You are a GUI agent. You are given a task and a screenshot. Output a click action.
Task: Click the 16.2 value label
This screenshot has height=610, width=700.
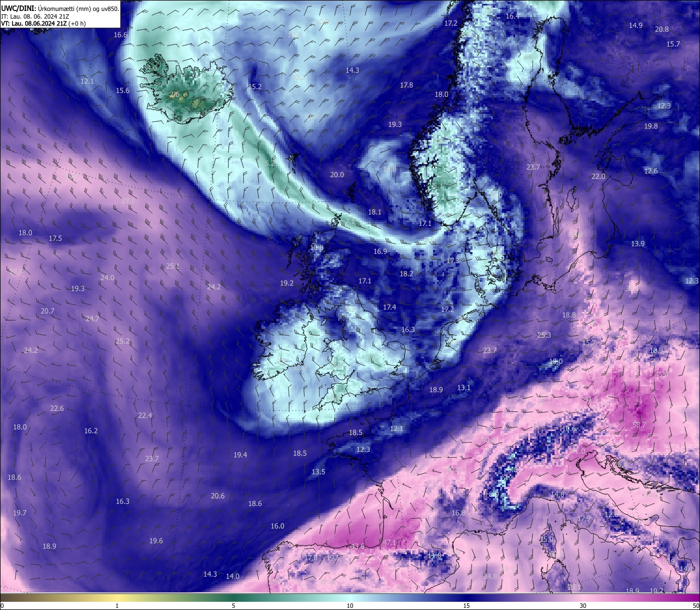(x=91, y=431)
